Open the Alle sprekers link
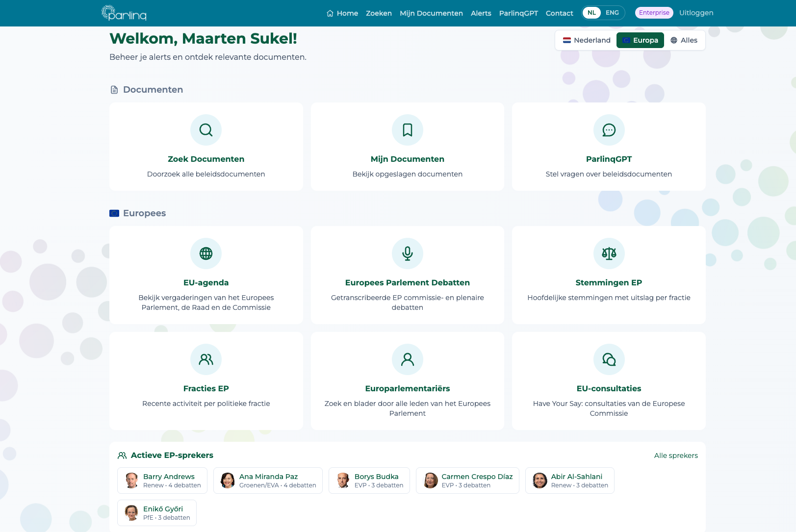The width and height of the screenshot is (796, 532). point(676,456)
